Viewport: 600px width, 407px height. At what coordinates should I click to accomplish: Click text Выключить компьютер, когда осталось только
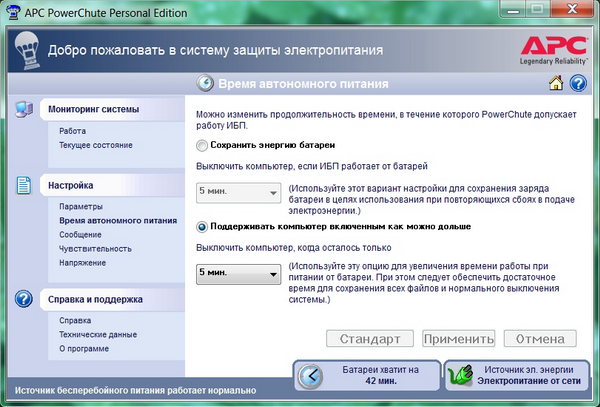[x=293, y=248]
